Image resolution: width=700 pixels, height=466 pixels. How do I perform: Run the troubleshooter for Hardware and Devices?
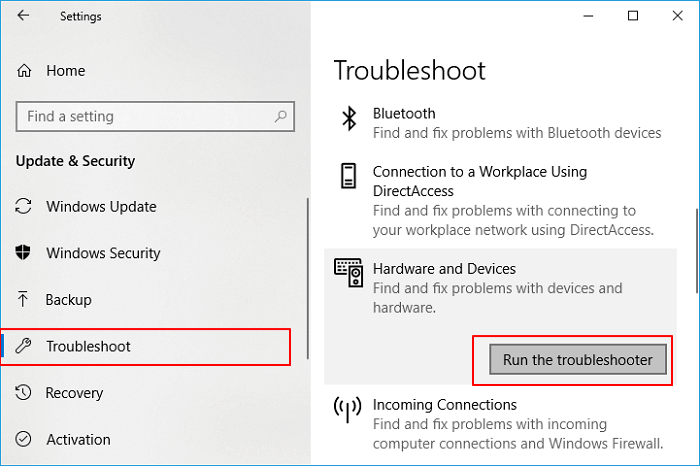coord(578,360)
